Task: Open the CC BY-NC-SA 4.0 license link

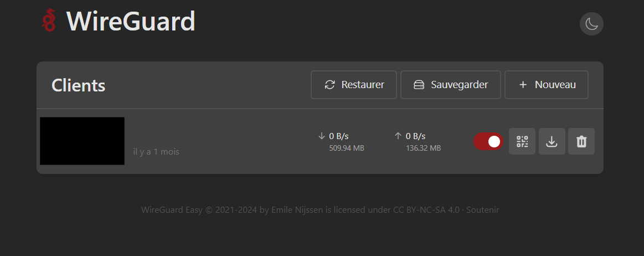Action: (426, 210)
